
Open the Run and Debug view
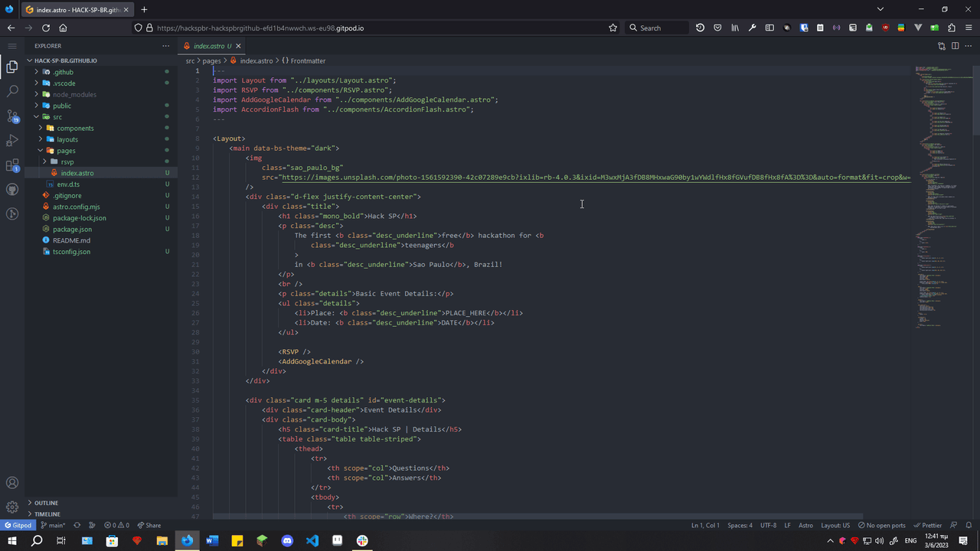[x=12, y=141]
